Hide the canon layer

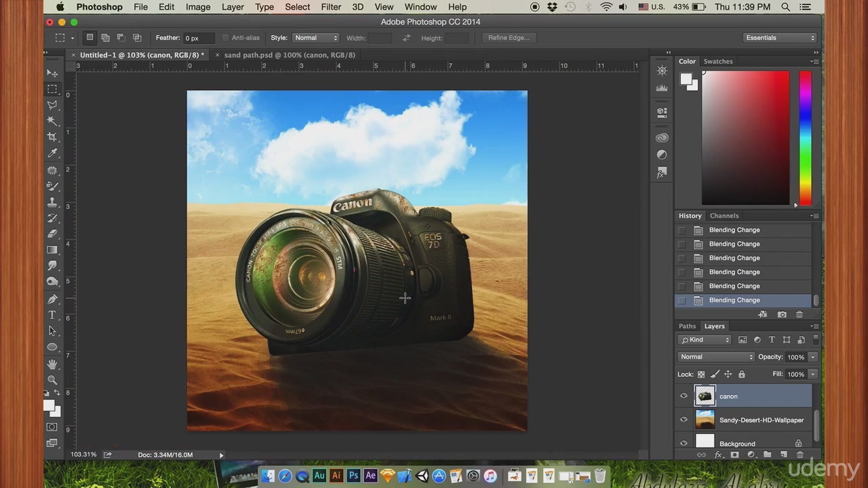(684, 396)
